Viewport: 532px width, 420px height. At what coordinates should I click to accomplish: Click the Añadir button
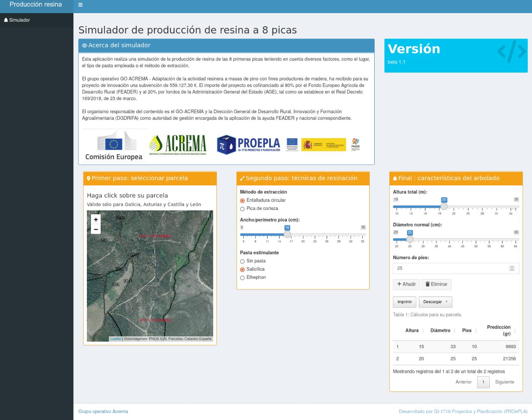[407, 284]
